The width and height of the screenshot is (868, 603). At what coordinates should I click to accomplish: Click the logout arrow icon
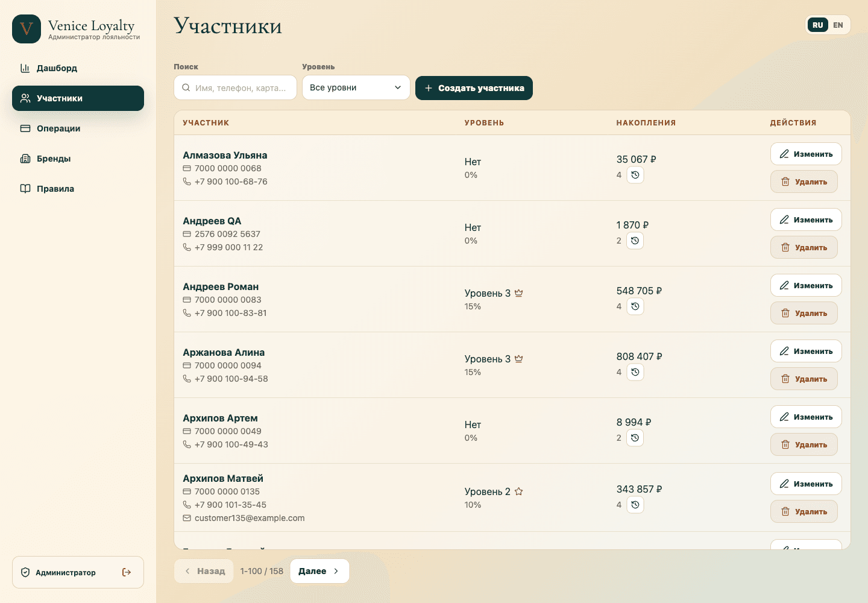pos(127,572)
